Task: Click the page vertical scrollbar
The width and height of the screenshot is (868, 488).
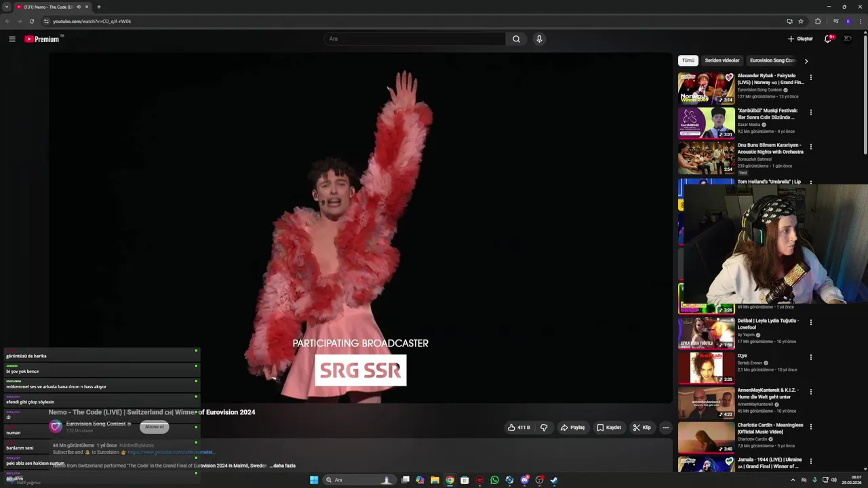Action: pos(865,95)
